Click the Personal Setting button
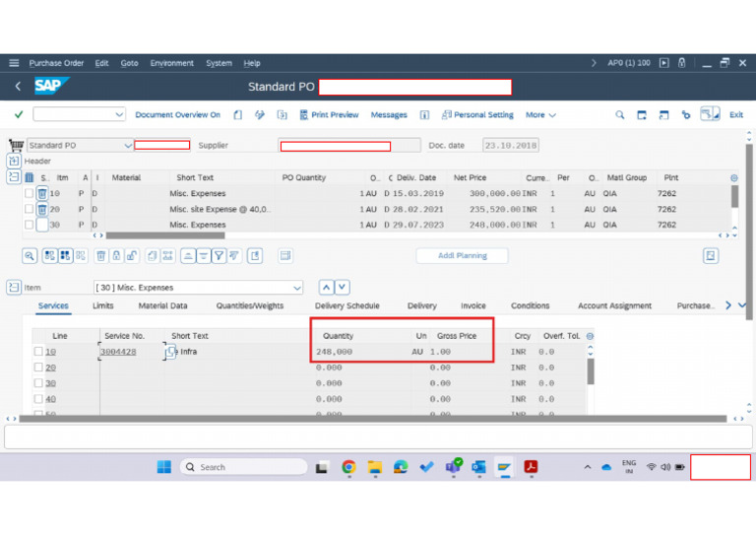Viewport: 756px width, 535px height. click(477, 115)
